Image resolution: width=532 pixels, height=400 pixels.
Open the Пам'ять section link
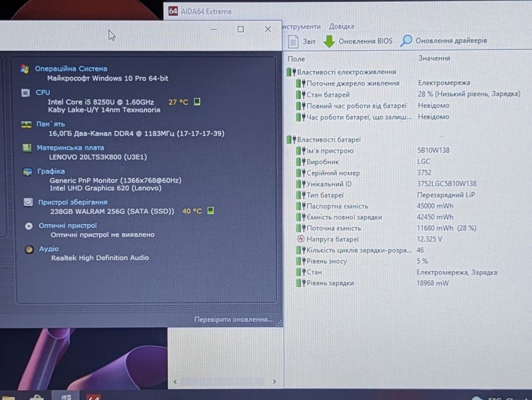coord(51,124)
